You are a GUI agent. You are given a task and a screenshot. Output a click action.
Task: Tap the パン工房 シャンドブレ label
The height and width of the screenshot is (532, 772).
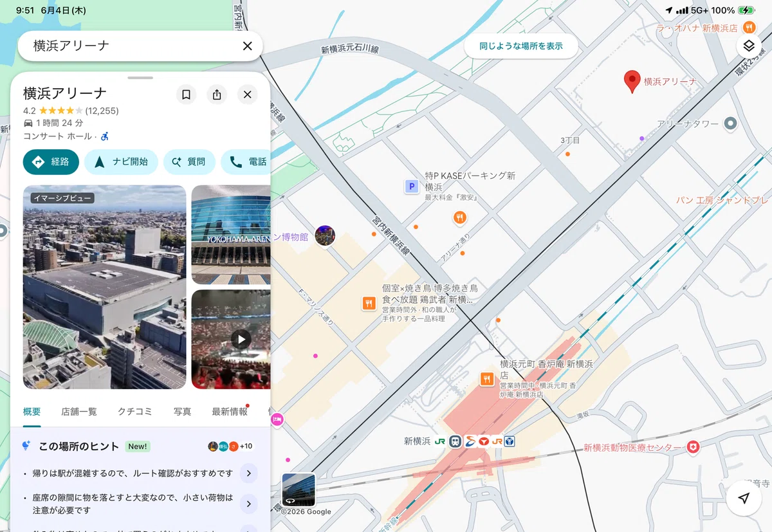(722, 200)
